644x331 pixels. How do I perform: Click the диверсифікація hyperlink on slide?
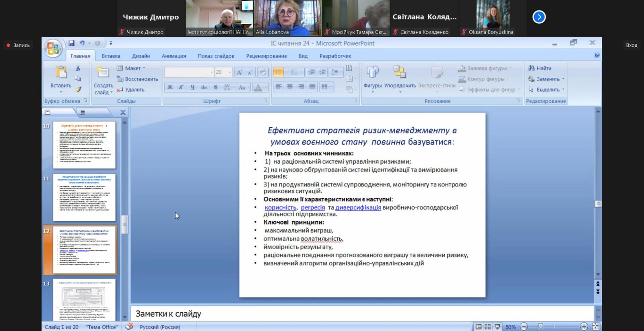pos(358,207)
